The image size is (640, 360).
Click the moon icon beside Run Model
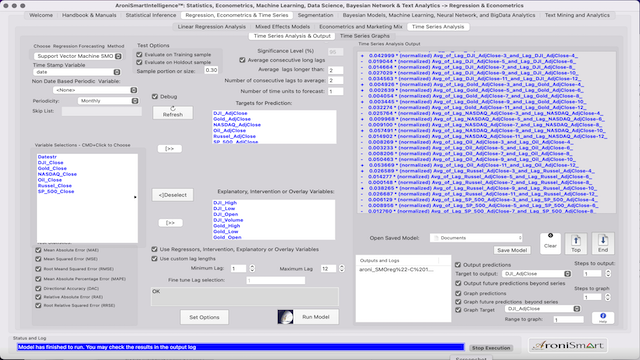point(285,317)
